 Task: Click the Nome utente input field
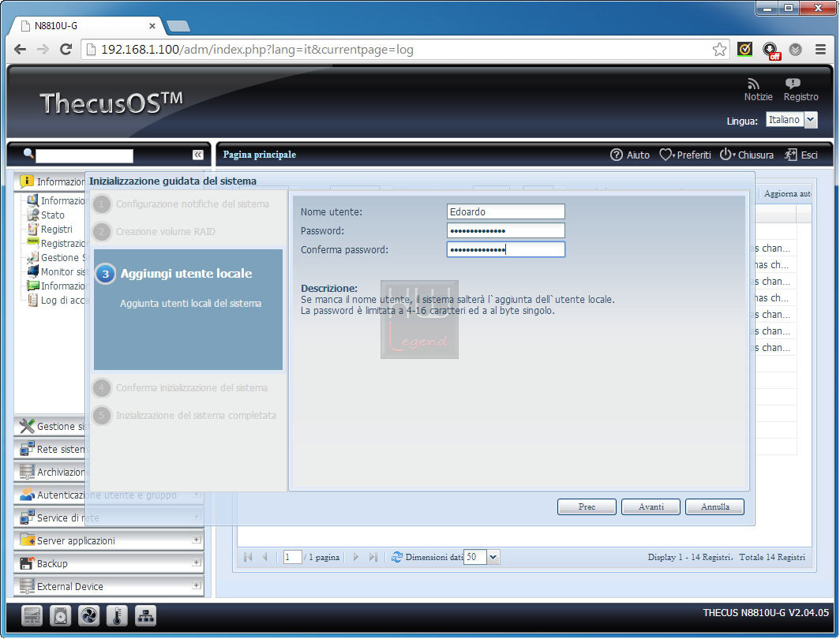coord(506,211)
